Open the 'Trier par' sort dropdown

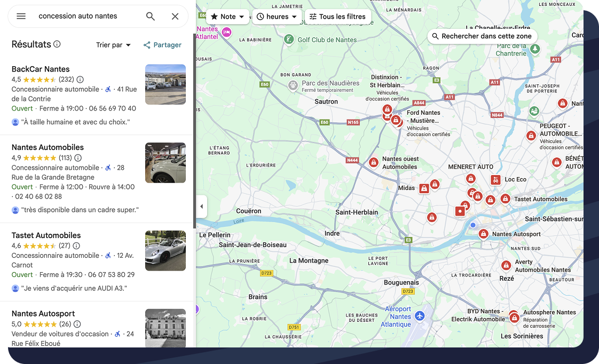[x=114, y=45]
